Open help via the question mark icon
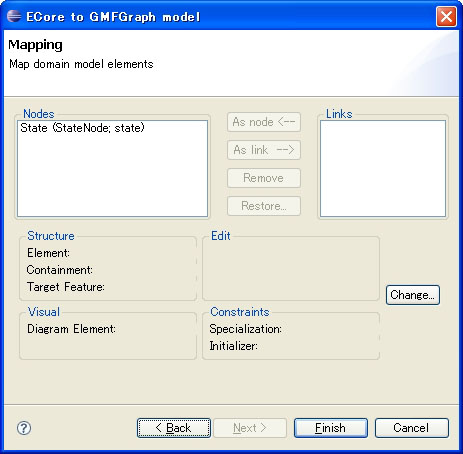Viewport: 463px width, 454px height. coord(24,428)
